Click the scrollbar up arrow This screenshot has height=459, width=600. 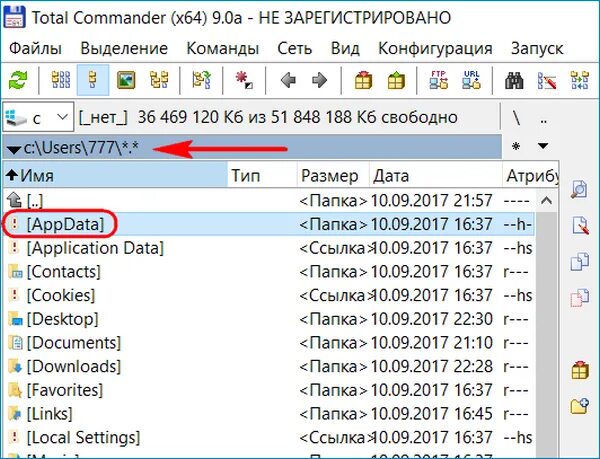546,200
